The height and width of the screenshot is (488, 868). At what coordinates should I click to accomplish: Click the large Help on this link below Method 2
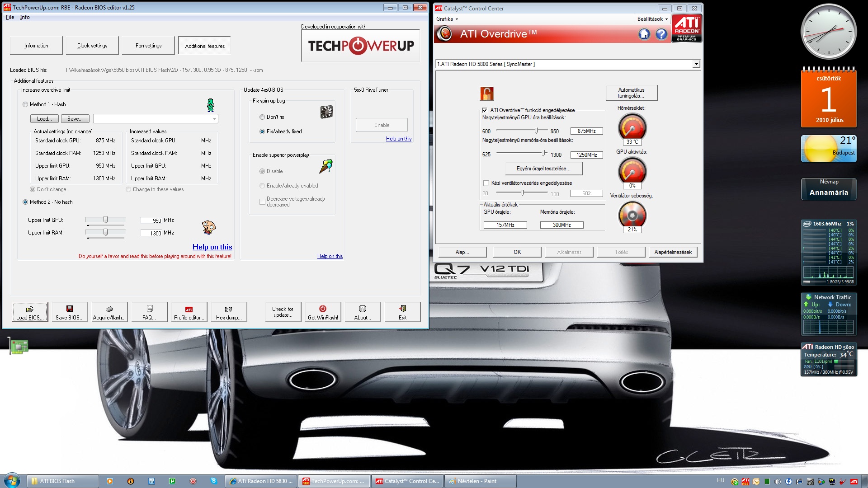tap(212, 247)
